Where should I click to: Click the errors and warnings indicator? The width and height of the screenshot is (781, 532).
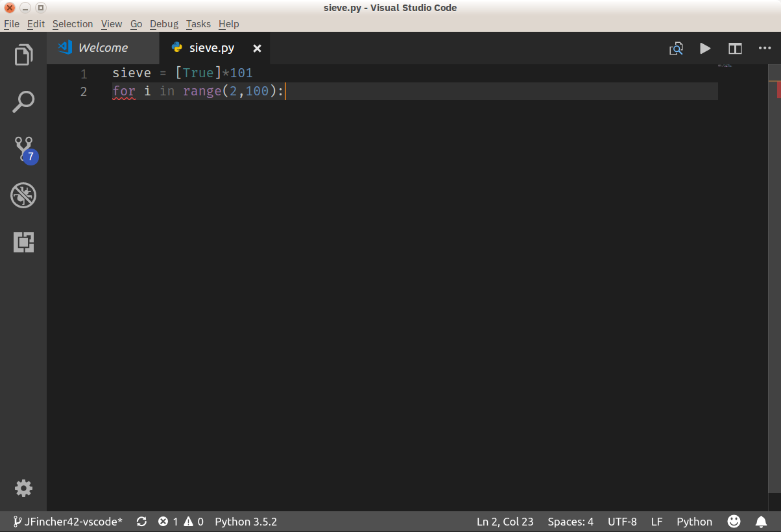pyautogui.click(x=182, y=521)
